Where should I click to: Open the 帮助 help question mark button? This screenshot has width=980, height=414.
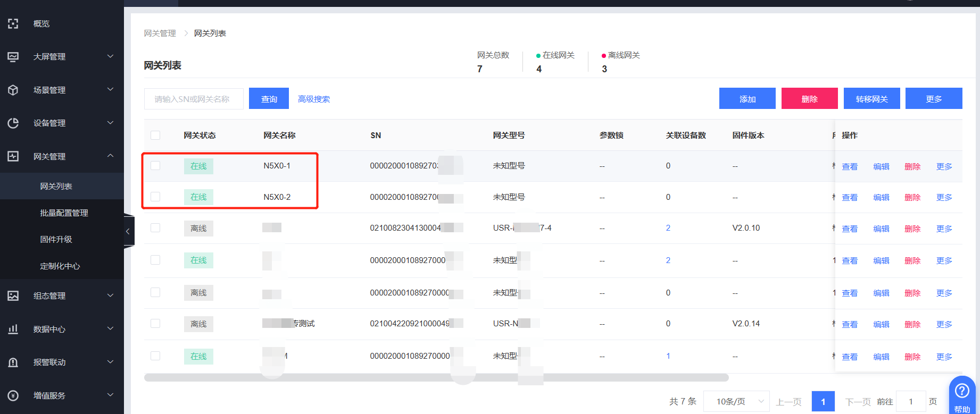961,392
